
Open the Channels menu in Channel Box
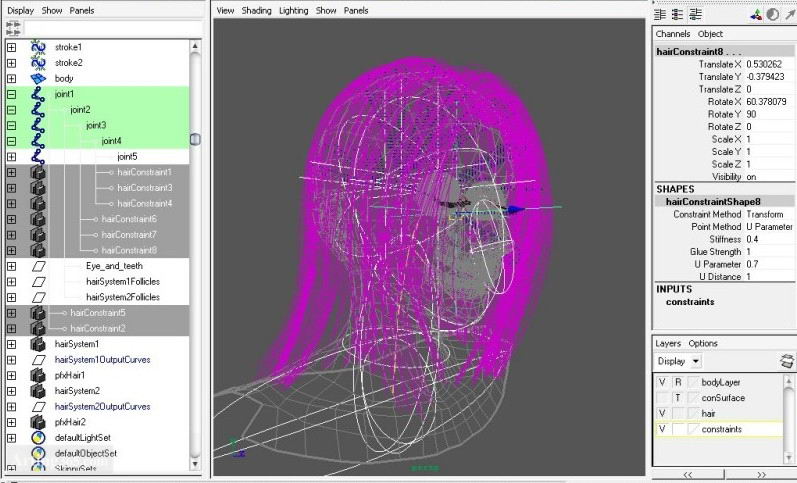point(673,34)
